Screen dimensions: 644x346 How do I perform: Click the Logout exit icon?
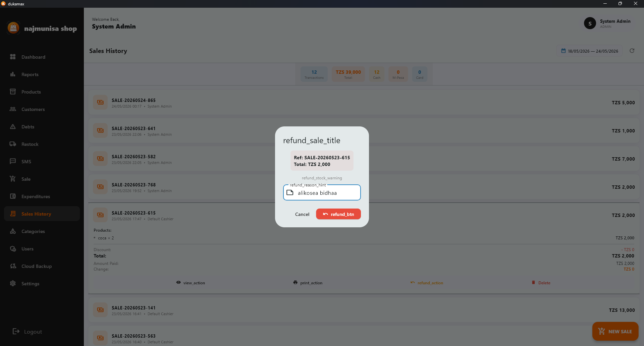[16, 331]
